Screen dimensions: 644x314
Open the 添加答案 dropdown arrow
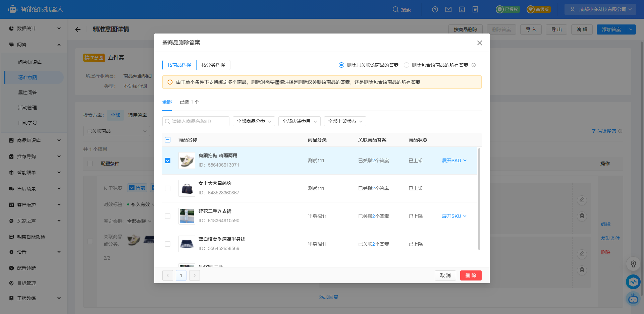(x=631, y=29)
